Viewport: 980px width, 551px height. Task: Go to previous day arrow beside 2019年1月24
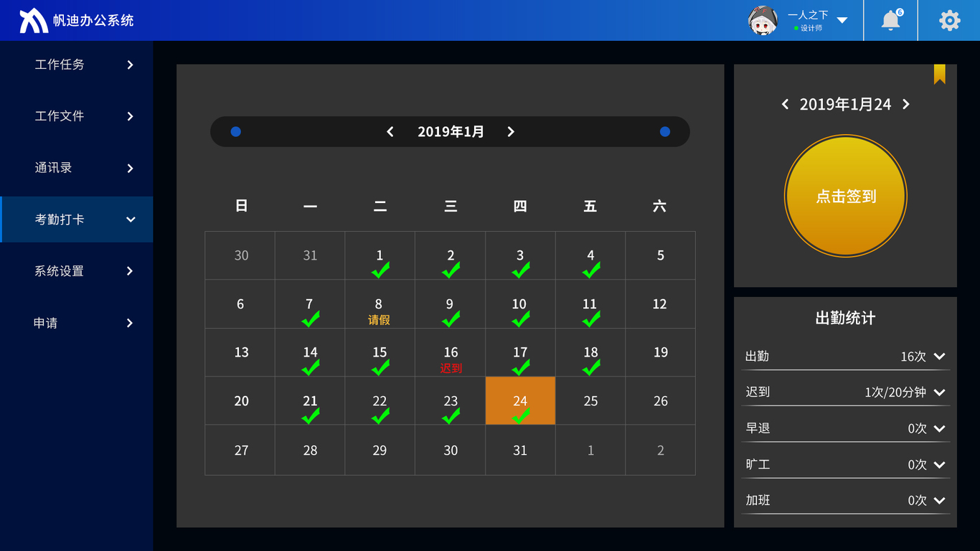point(785,105)
